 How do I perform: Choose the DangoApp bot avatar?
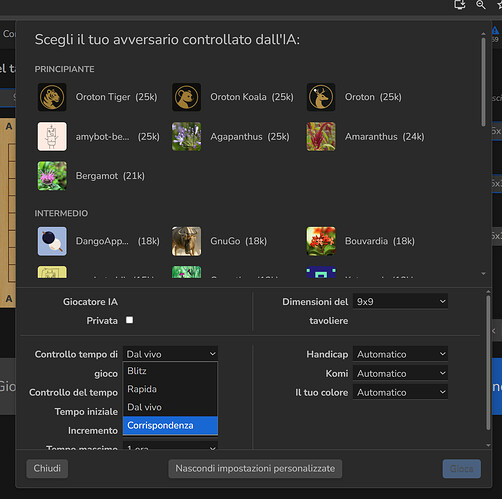[x=52, y=241]
